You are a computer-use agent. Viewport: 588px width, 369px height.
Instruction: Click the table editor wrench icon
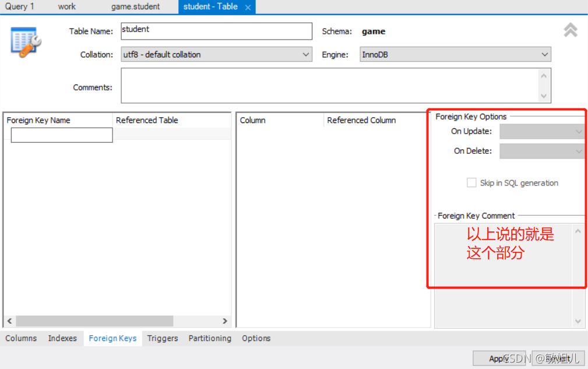pyautogui.click(x=26, y=42)
